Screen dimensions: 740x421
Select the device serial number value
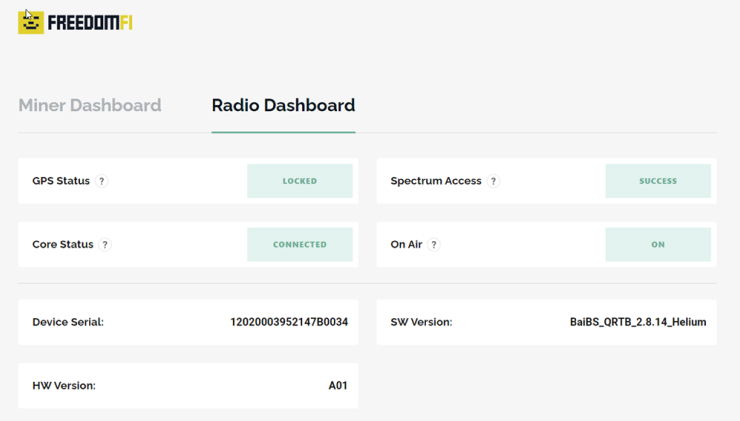(289, 322)
